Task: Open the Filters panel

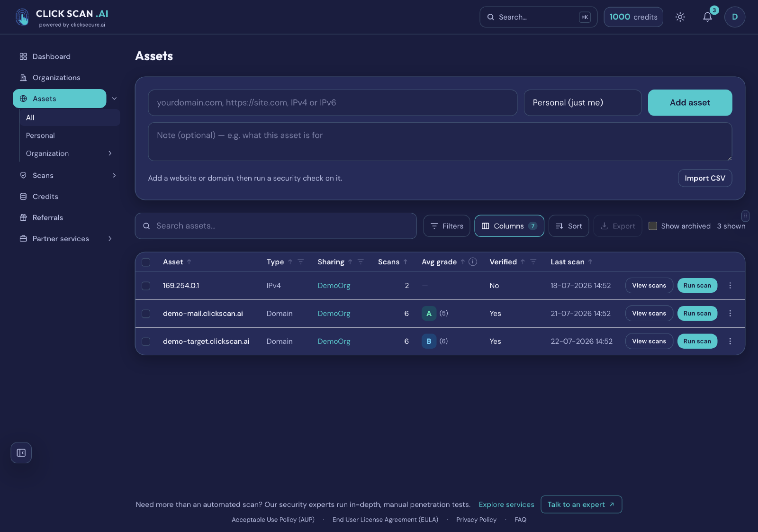Action: click(447, 226)
